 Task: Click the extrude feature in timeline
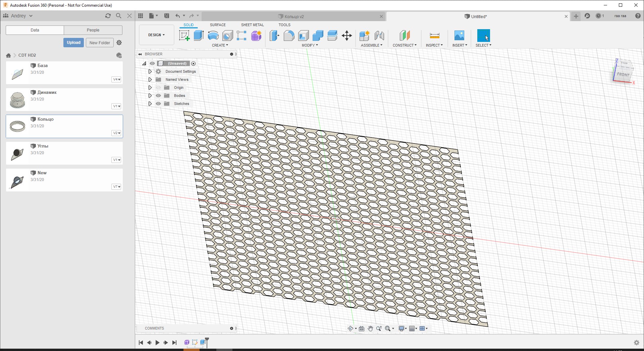coord(203,342)
